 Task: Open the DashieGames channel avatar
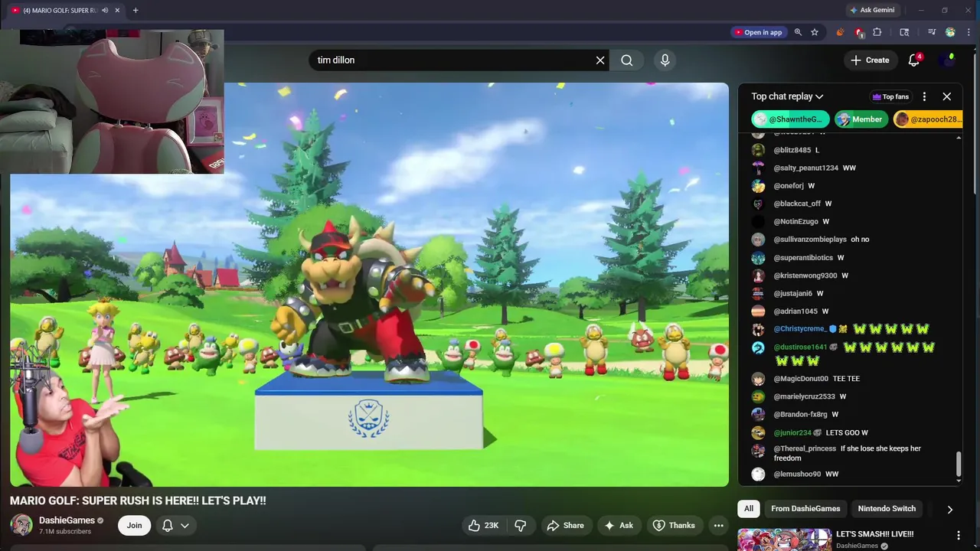point(21,525)
